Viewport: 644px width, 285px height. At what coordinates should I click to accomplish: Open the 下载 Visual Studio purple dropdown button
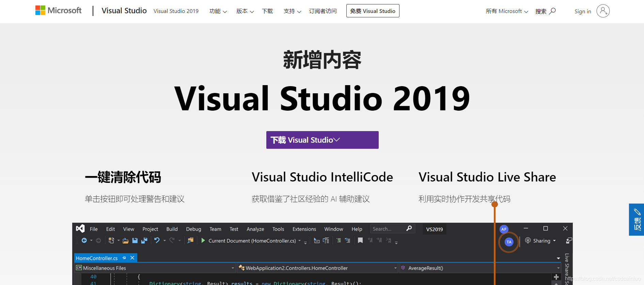pos(322,140)
